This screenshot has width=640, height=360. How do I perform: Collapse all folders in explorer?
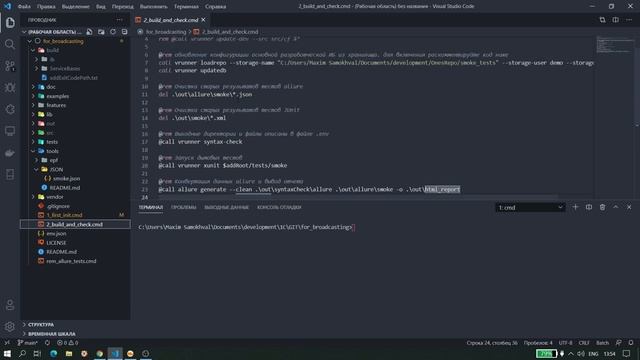(x=124, y=31)
